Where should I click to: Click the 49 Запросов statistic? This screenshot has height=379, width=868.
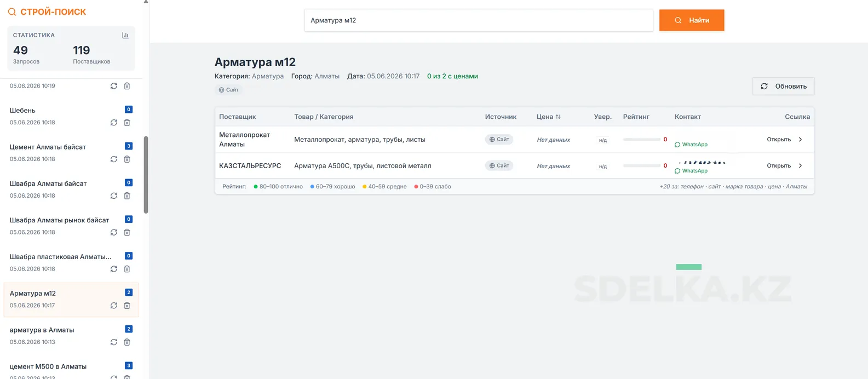[26, 55]
